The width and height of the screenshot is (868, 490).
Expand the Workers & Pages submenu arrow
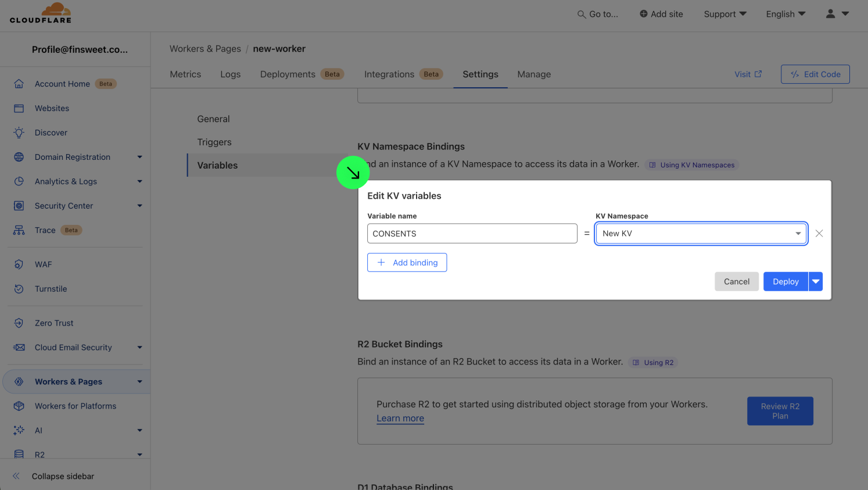(x=140, y=382)
